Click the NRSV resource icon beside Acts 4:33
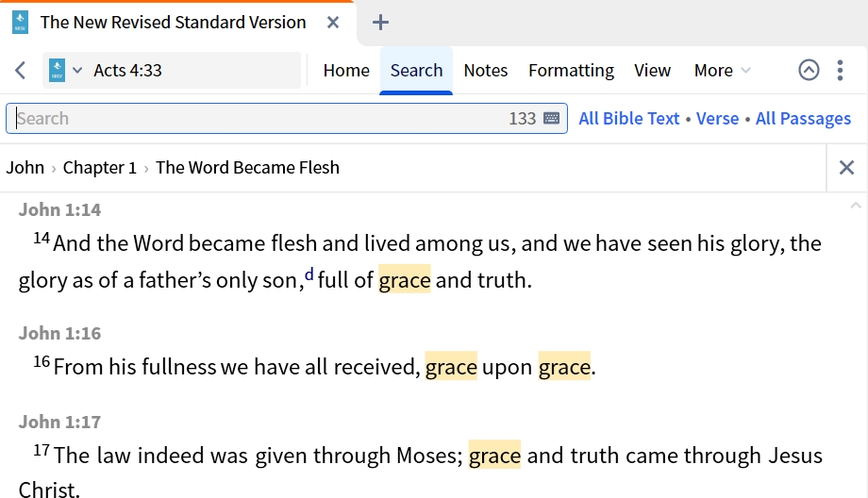Viewport: 868px width, 498px height. 57,71
